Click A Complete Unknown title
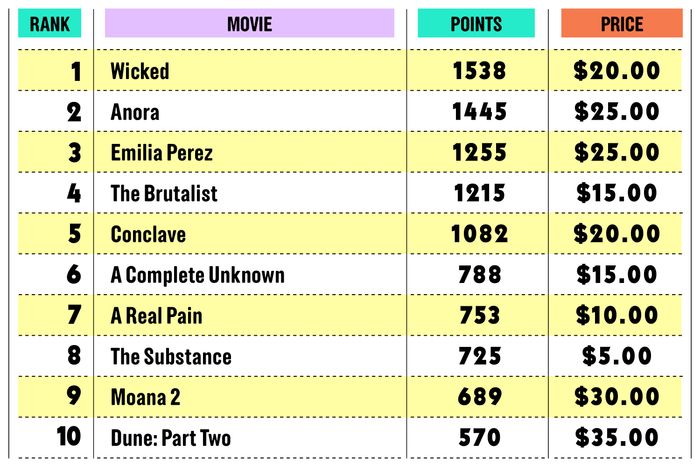 pos(197,275)
